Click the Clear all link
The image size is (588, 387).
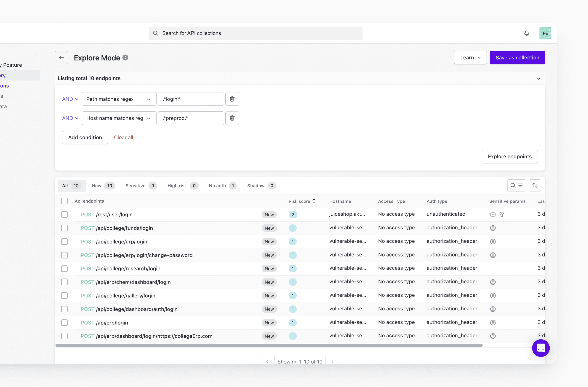point(123,138)
